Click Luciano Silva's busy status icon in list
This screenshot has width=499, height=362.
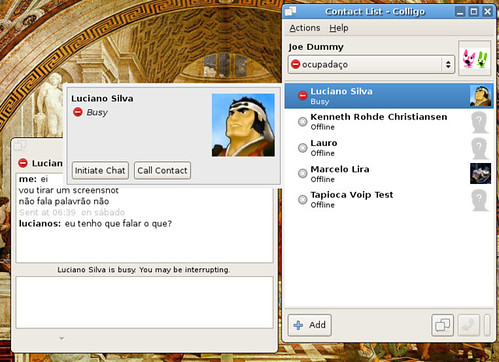click(303, 96)
